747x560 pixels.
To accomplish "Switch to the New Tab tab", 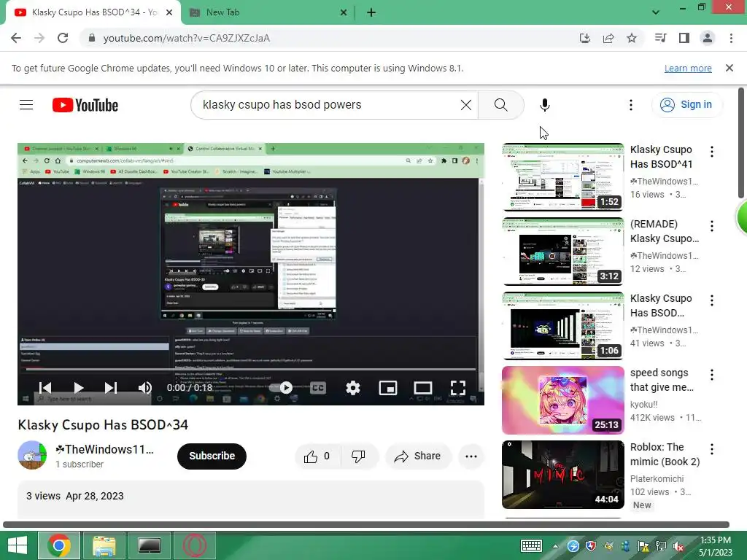I will pos(267,12).
